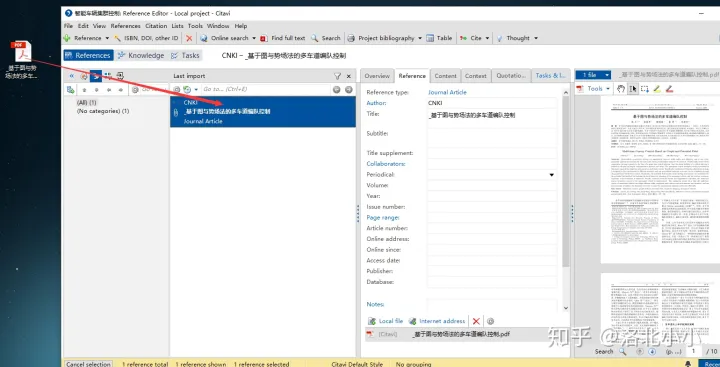Screen dimensions: 720x367
Task: Close the Last import filter with the X
Action: (x=349, y=76)
